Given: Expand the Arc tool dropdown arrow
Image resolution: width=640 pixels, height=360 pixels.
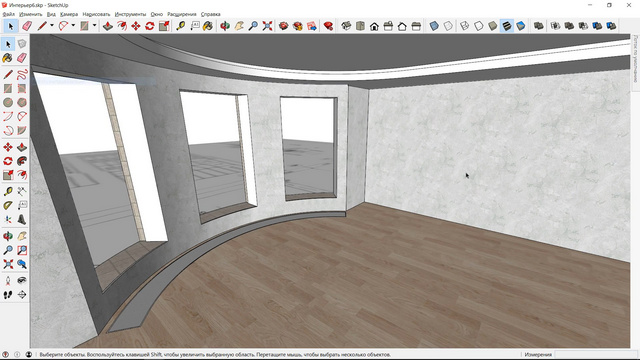Looking at the screenshot, I should tap(73, 26).
